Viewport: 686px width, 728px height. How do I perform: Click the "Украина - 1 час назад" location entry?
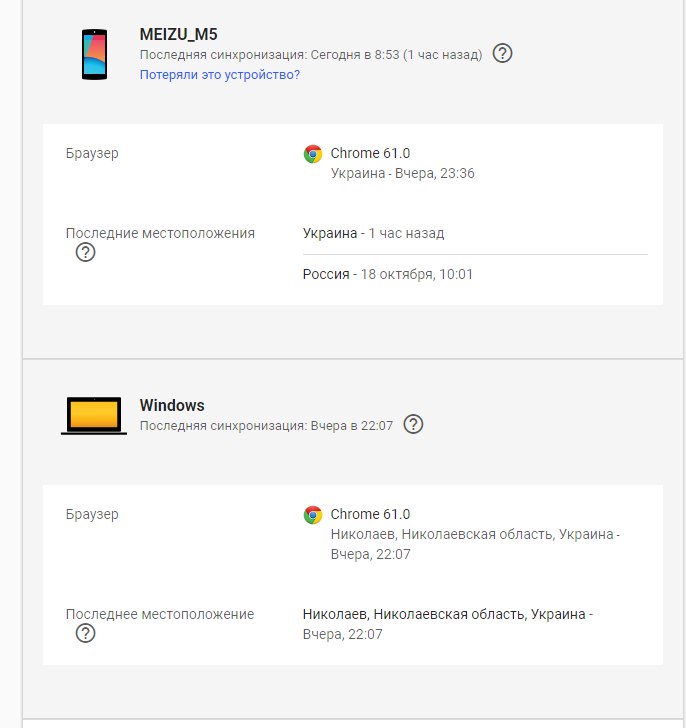tap(374, 233)
